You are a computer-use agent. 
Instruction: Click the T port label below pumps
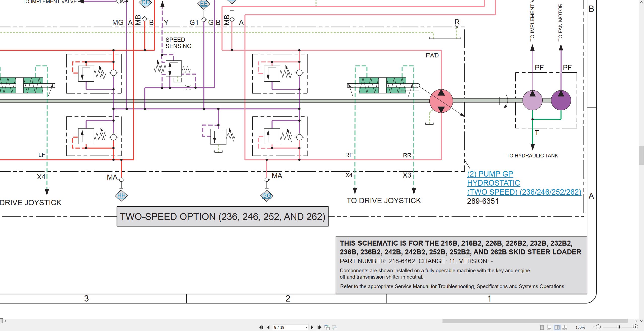[537, 133]
